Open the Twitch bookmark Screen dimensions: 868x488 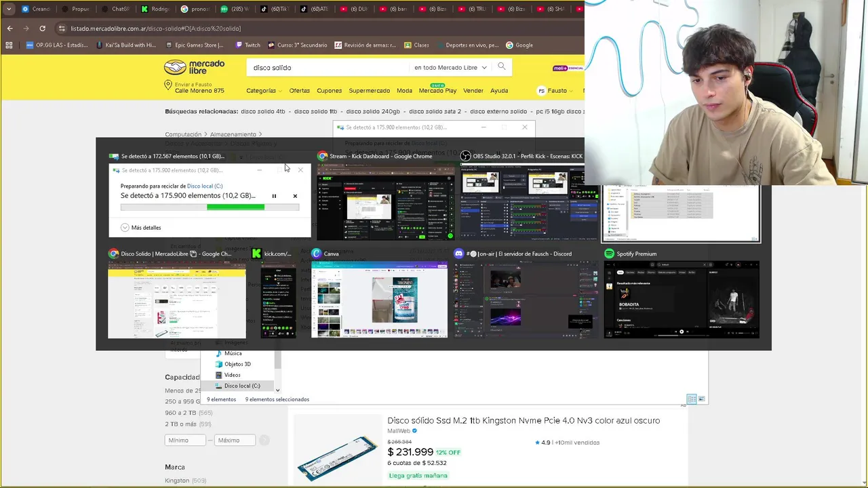click(x=248, y=45)
